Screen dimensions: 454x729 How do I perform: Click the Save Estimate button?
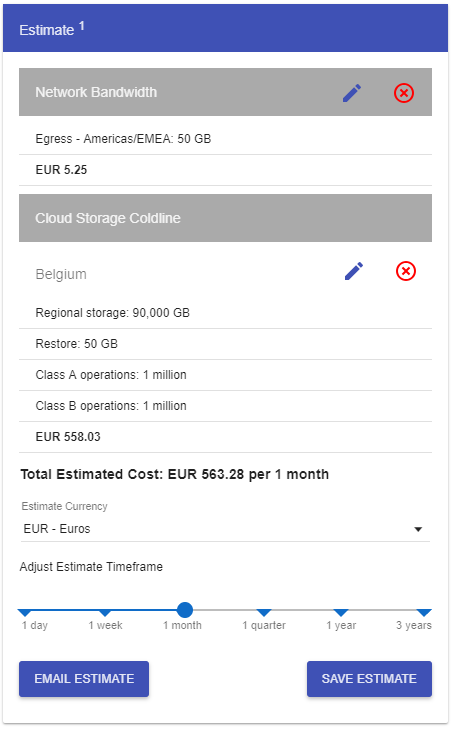click(369, 679)
